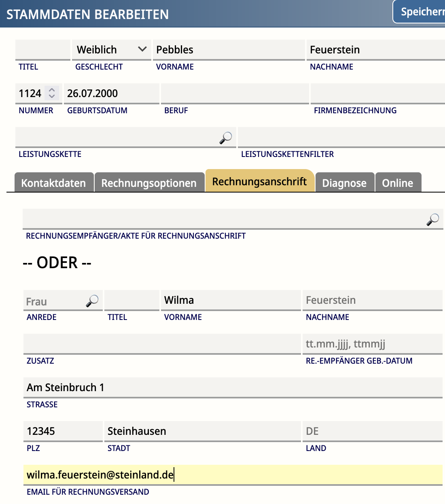The image size is (445, 504).
Task: Select the Diagnose tab
Action: (344, 183)
